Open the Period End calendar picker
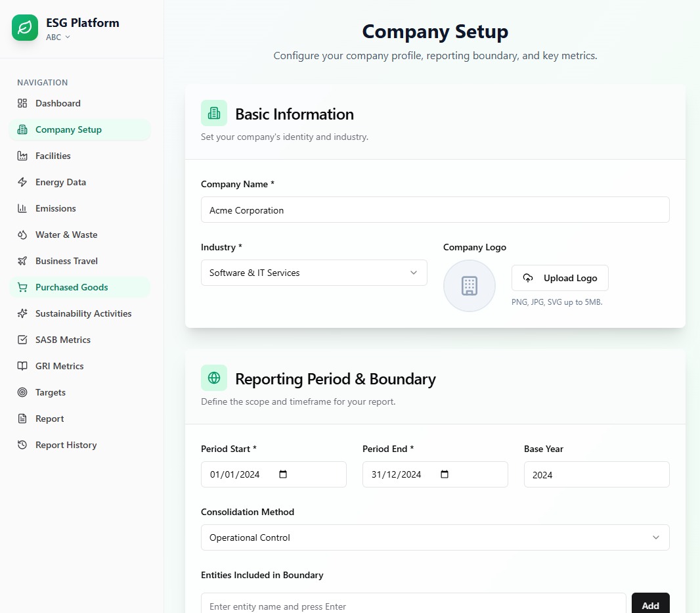Screen dimensions: 700x613 445,474
